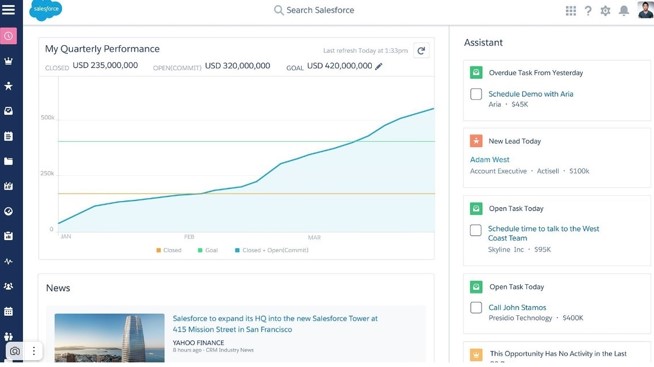
Task: Open the Groups people icon in sidebar
Action: click(8, 286)
